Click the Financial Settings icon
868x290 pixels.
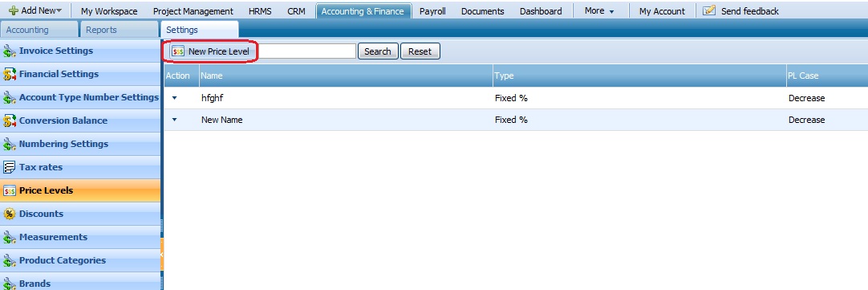tap(10, 74)
